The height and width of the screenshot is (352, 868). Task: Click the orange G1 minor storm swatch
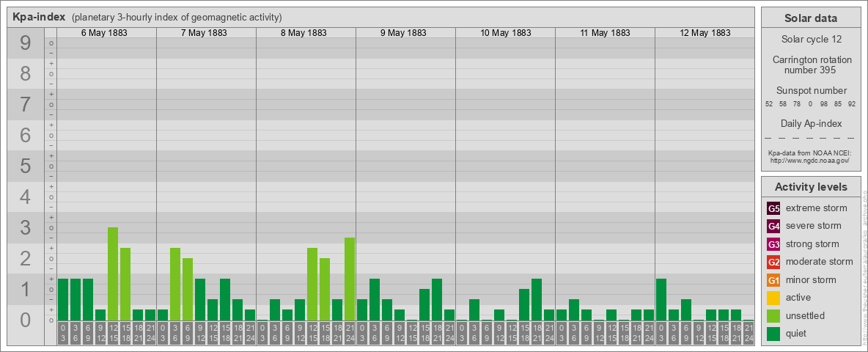(x=774, y=280)
